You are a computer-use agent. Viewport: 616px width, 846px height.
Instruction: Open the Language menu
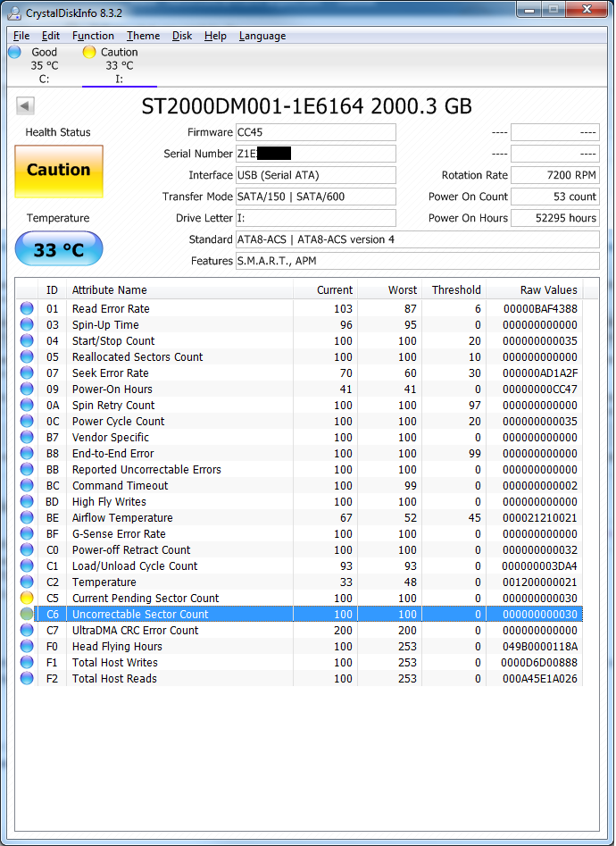(x=262, y=36)
